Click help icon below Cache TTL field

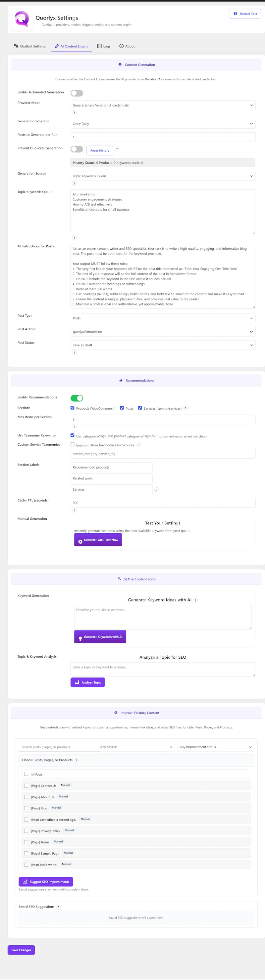74,510
